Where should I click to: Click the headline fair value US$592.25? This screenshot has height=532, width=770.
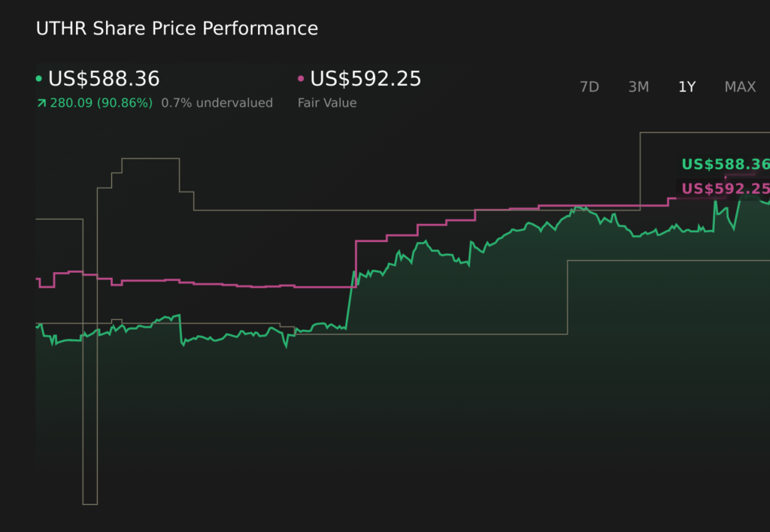tap(365, 79)
